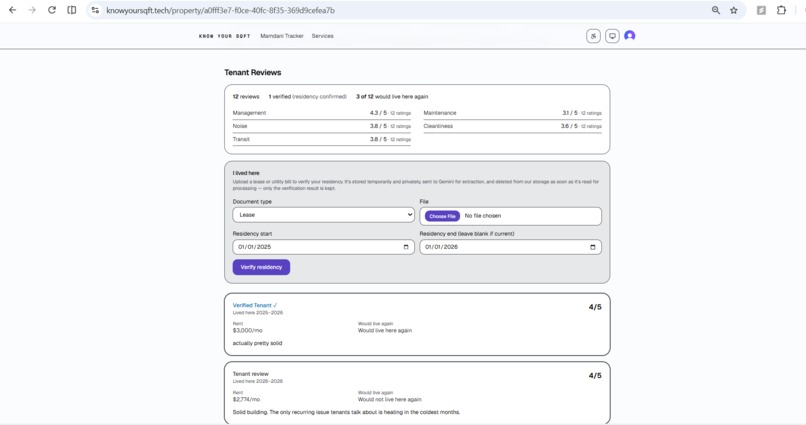The height and width of the screenshot is (425, 806).
Task: Click '1 verified (residency confirmed)' text
Action: 307,97
